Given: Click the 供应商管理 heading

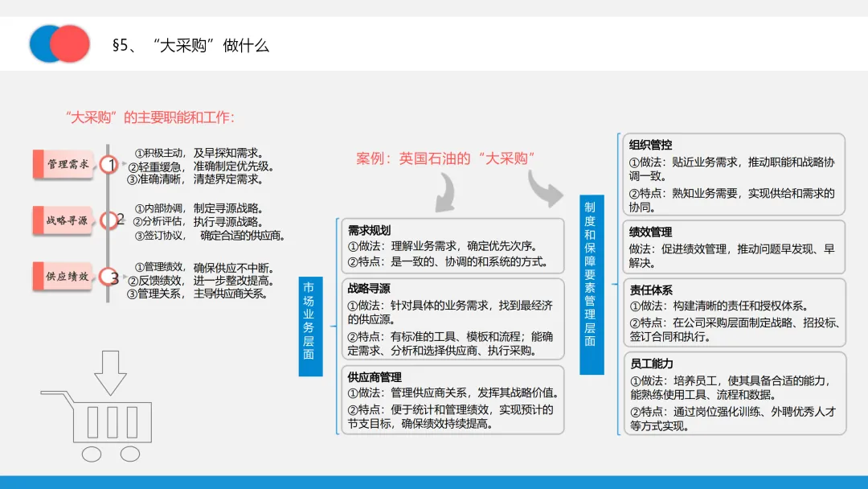Looking at the screenshot, I should pyautogui.click(x=375, y=377).
